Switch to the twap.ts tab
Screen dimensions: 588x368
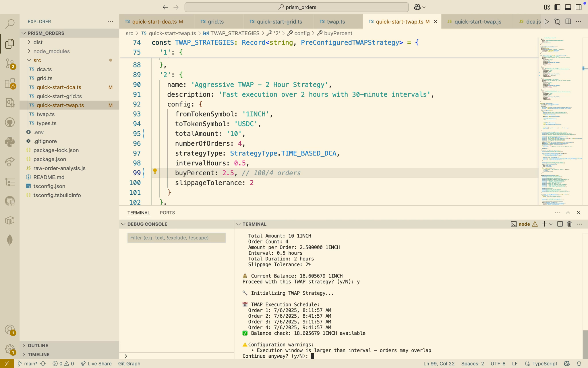338,22
